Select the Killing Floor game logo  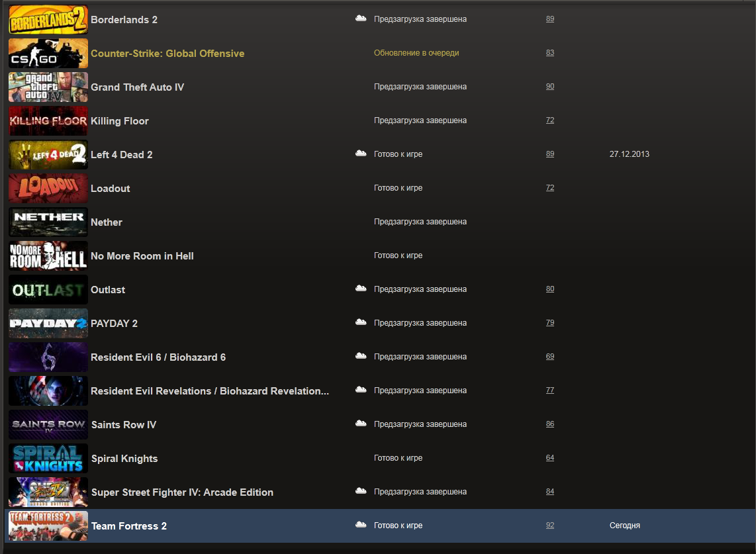48,121
